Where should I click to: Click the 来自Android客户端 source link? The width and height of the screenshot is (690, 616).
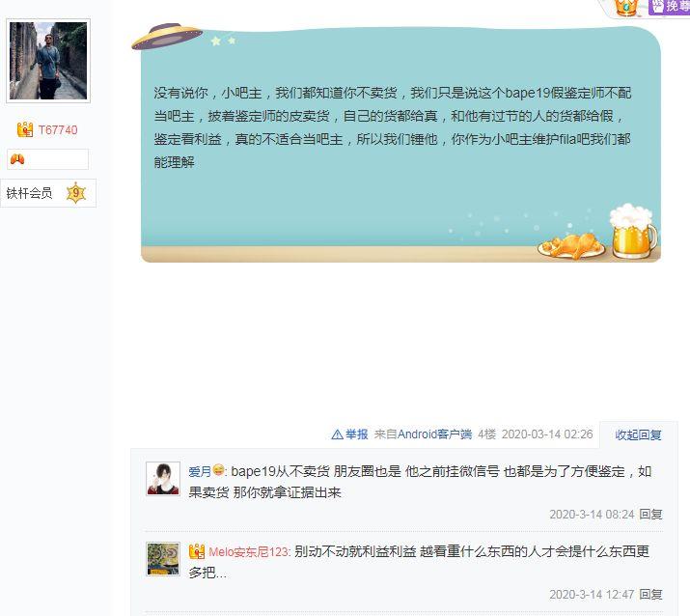(423, 434)
